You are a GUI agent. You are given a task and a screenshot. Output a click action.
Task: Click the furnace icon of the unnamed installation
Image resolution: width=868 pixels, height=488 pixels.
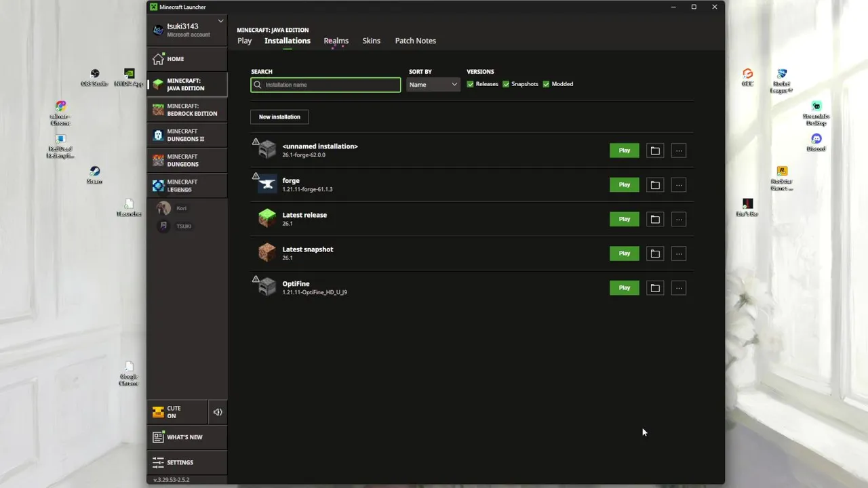tap(267, 150)
